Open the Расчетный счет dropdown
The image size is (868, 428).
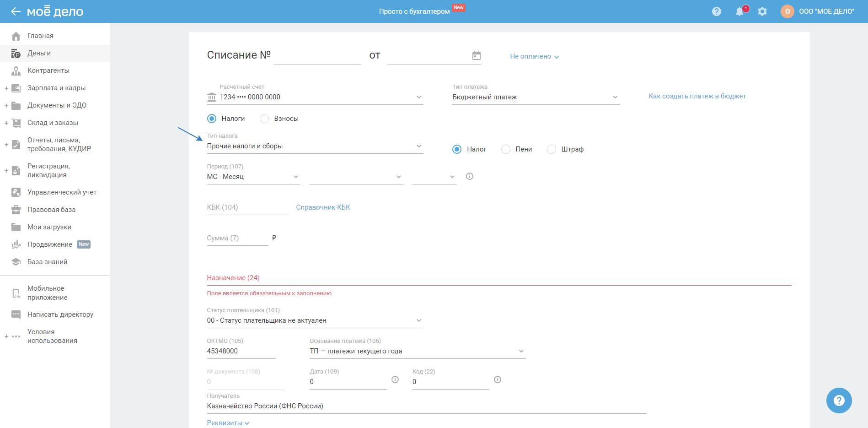click(x=315, y=97)
